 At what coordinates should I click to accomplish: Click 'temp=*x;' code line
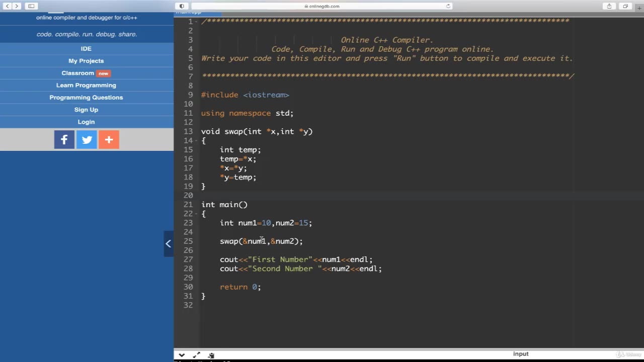[x=238, y=159]
